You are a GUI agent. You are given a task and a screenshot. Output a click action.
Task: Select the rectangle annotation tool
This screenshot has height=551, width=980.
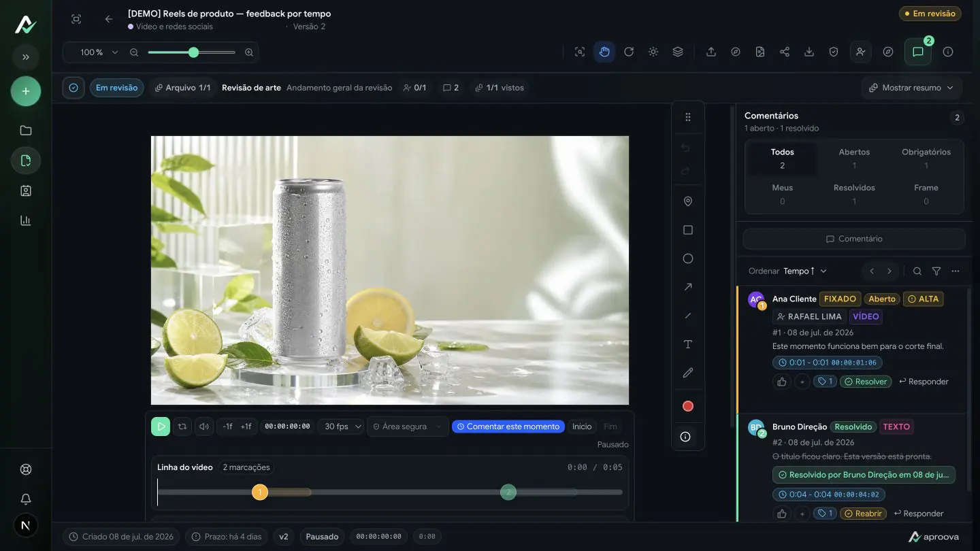[x=687, y=230]
